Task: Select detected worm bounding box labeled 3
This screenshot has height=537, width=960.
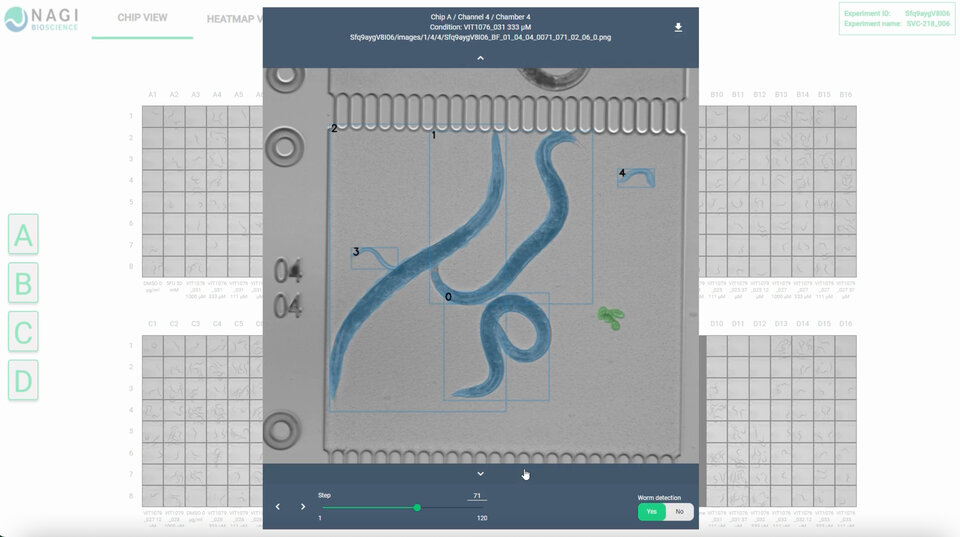Action: click(x=375, y=258)
